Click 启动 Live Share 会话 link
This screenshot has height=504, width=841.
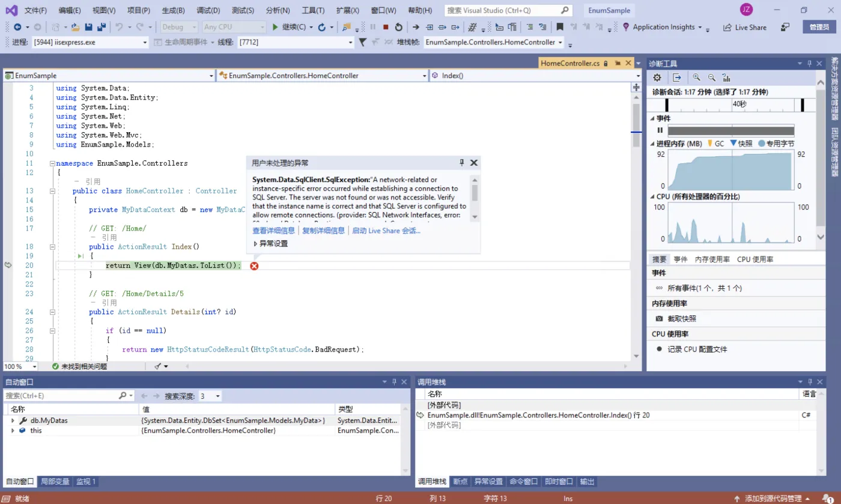[386, 230]
